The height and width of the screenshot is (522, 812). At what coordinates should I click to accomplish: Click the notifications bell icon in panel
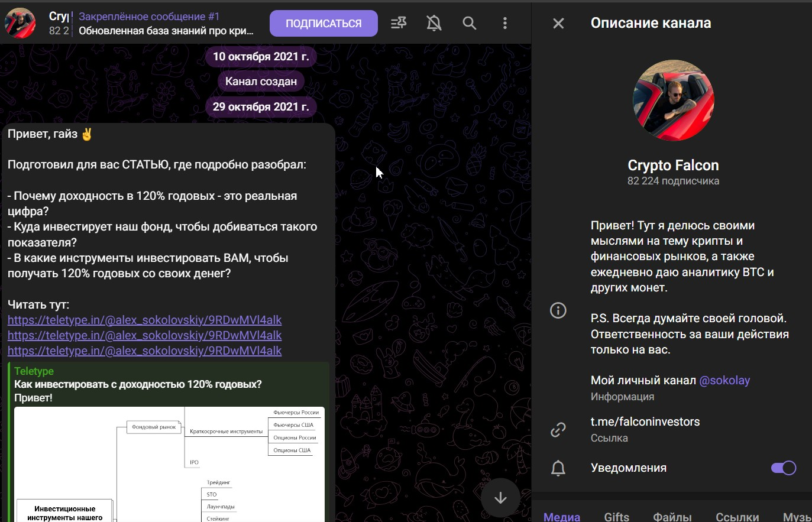point(558,468)
